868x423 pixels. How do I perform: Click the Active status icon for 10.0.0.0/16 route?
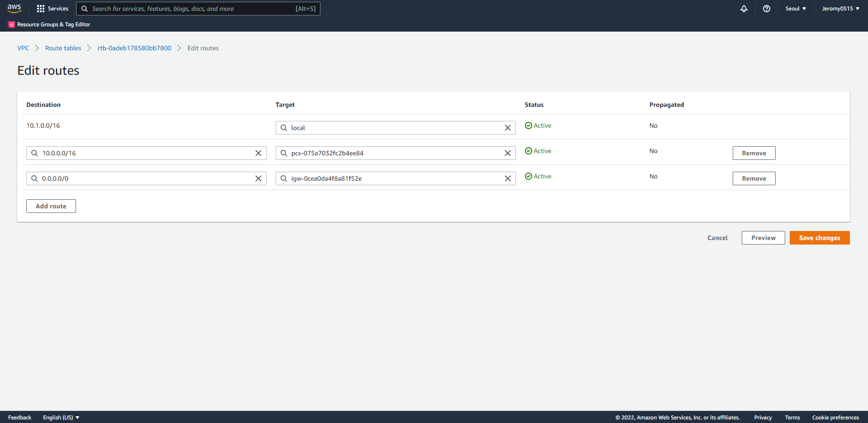click(529, 151)
